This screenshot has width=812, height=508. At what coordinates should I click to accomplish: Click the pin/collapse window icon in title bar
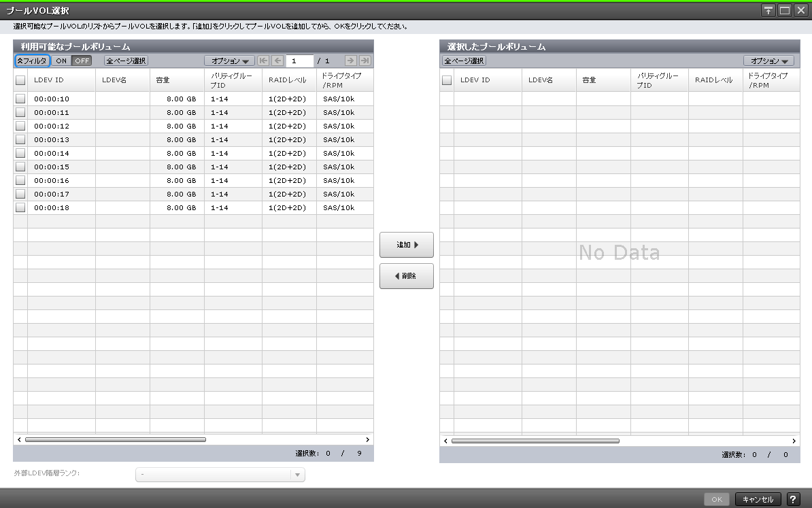pos(768,10)
